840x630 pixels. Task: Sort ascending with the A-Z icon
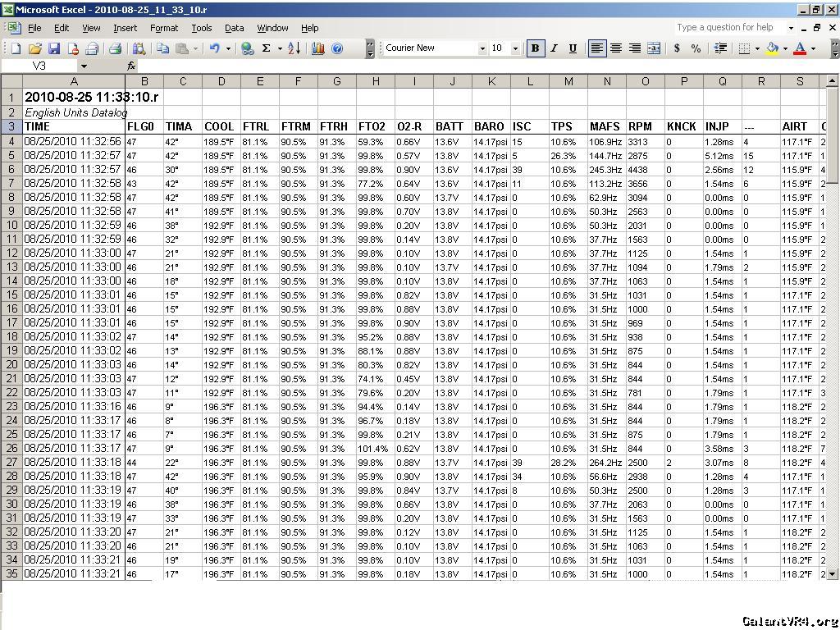tap(294, 48)
